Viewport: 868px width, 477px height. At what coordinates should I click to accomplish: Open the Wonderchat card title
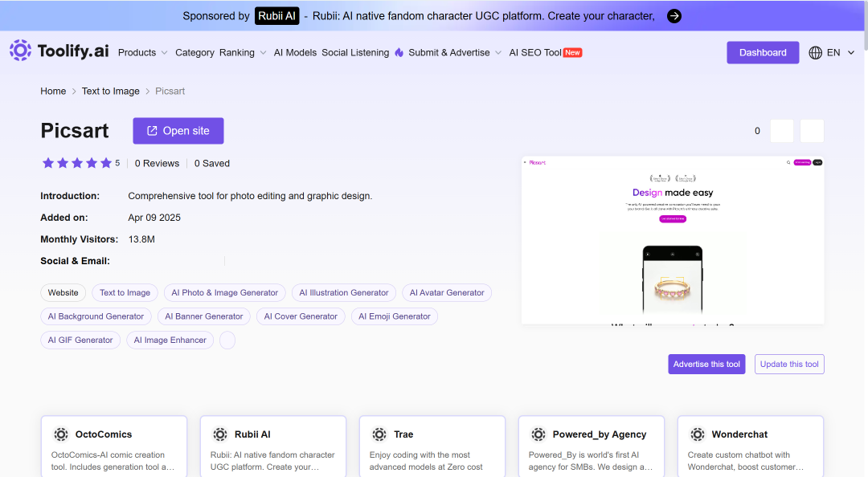pyautogui.click(x=739, y=434)
